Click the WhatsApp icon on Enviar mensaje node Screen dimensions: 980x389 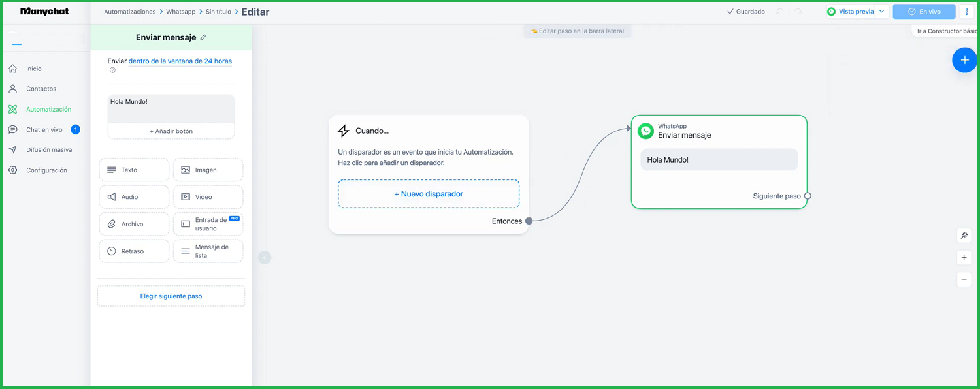(x=646, y=131)
